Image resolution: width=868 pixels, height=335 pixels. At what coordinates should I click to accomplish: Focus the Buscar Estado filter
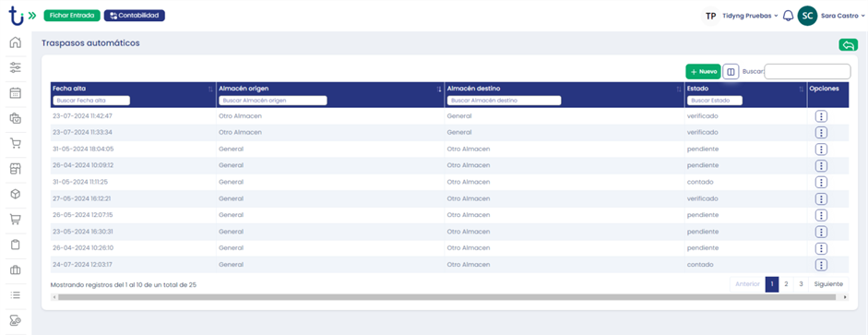point(714,101)
